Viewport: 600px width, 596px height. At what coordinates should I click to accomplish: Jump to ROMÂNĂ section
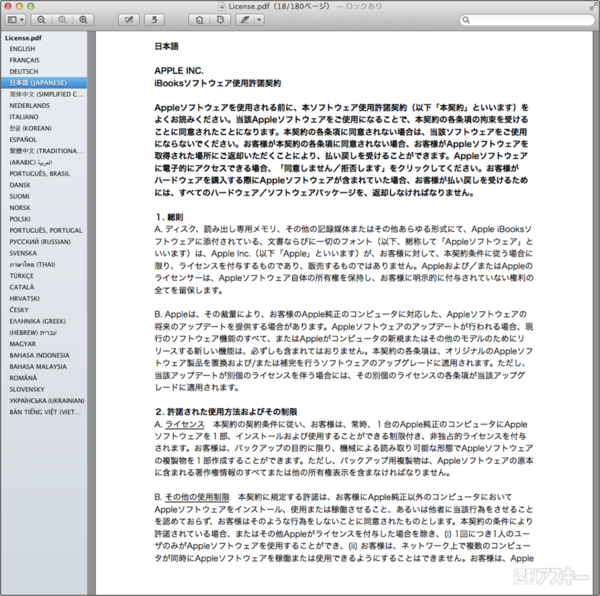pos(23,378)
